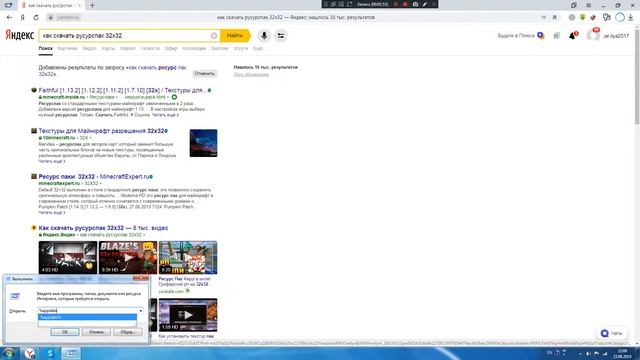Click the Дать объявление link
The width and height of the screenshot is (640, 360).
(251, 74)
